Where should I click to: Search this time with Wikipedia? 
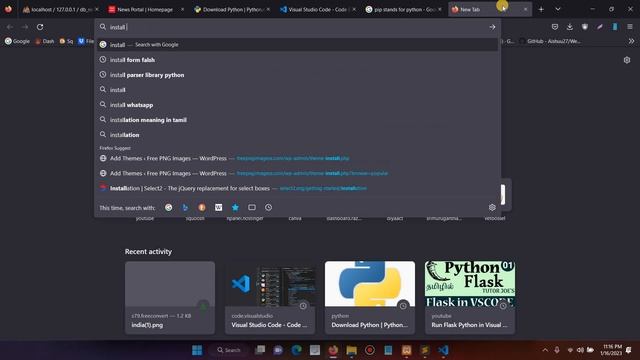218,207
